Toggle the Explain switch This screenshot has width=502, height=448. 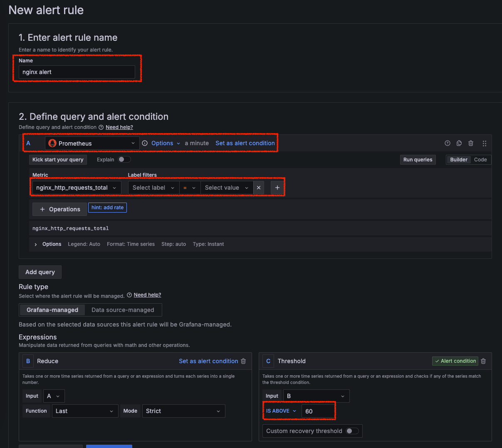coord(124,159)
